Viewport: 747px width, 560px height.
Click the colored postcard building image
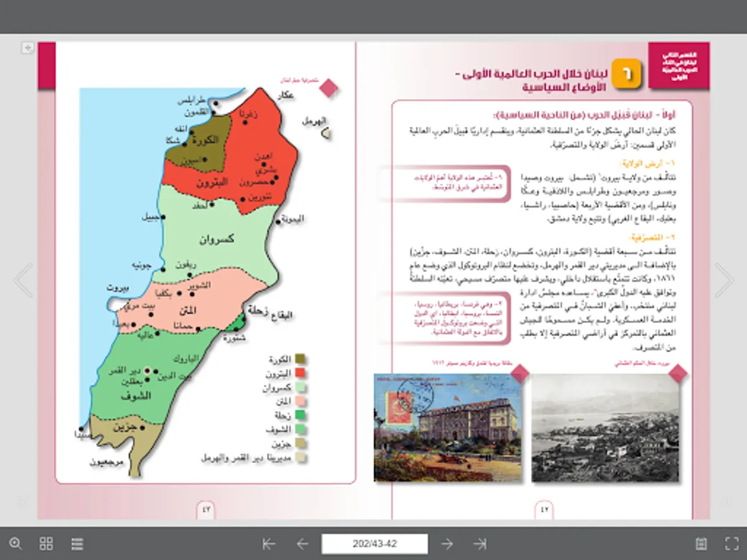point(447,427)
